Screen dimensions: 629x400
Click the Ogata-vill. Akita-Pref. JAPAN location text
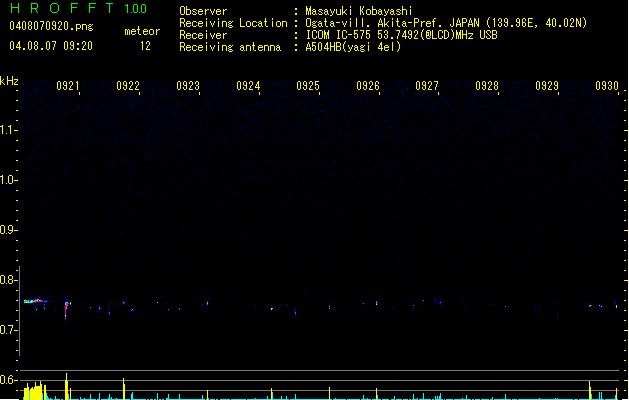[x=446, y=23]
